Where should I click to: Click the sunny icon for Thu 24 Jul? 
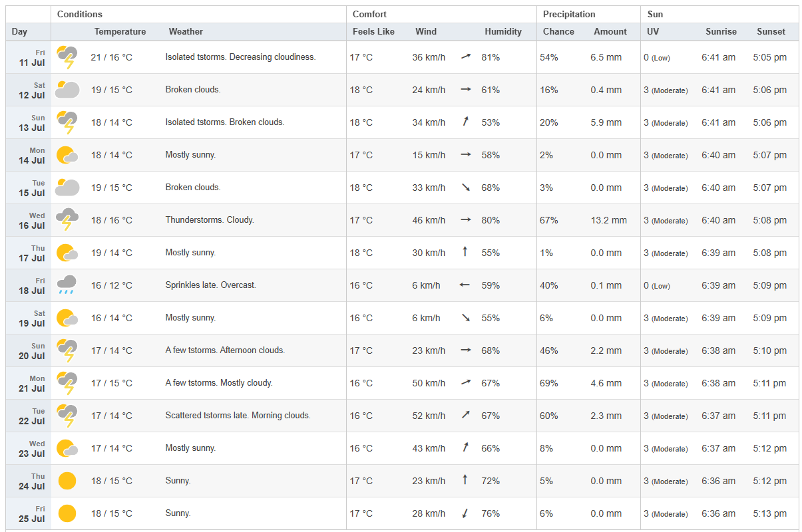pos(67,481)
